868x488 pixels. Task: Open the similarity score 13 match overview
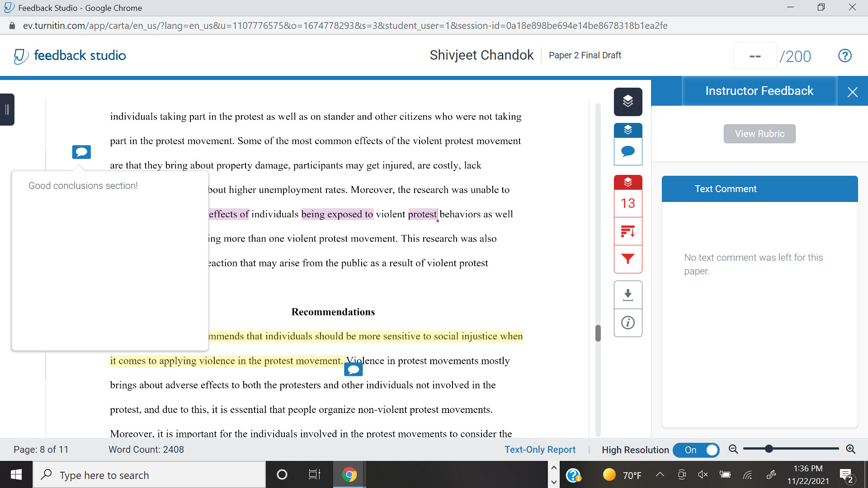click(x=628, y=203)
